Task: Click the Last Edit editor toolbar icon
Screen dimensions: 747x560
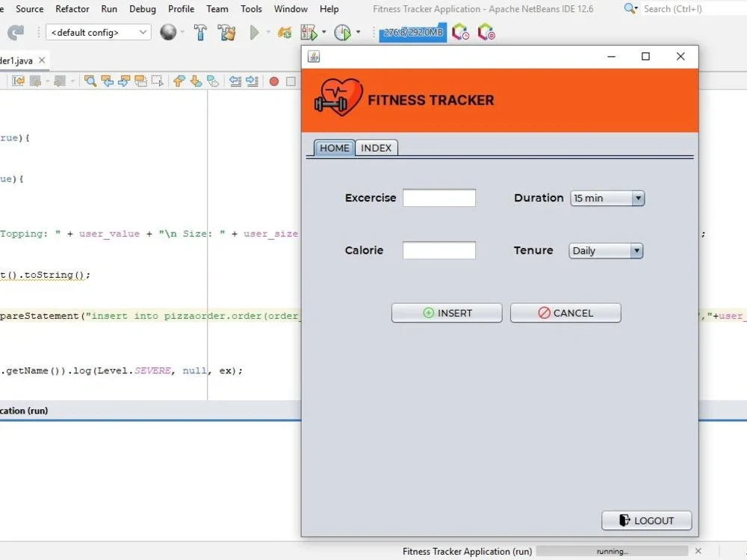Action: (x=18, y=81)
